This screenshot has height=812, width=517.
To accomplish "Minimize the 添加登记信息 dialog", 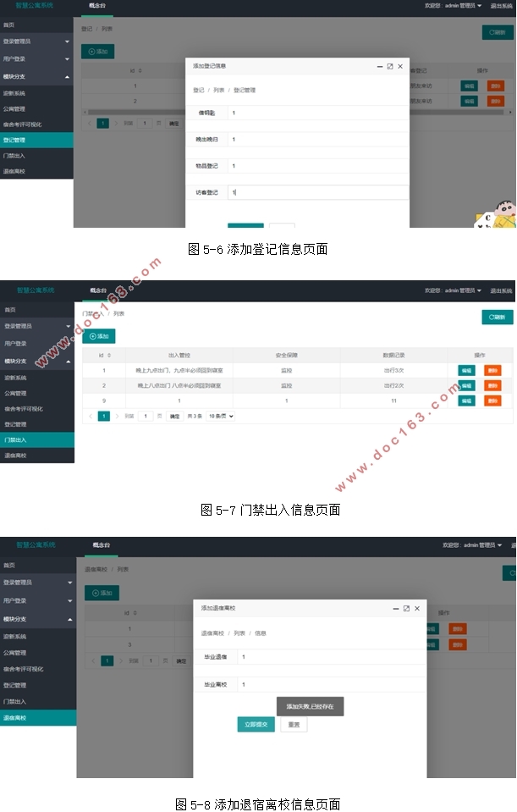I will click(x=380, y=66).
